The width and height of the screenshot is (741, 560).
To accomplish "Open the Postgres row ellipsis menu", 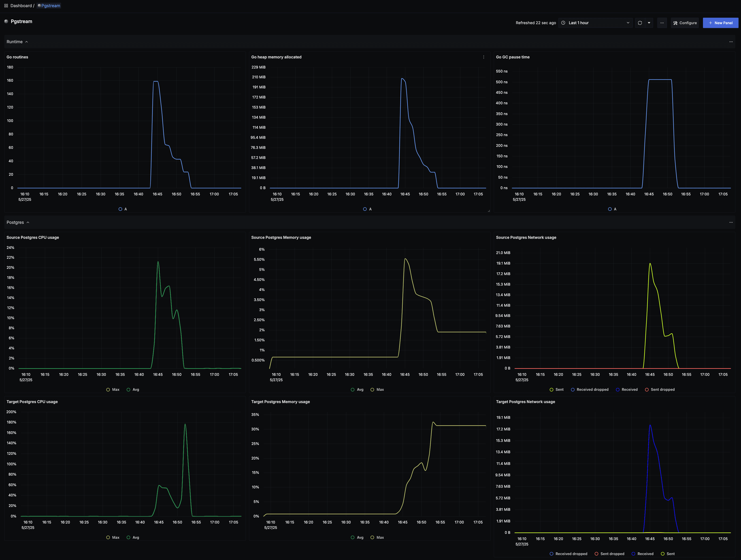I will (731, 222).
